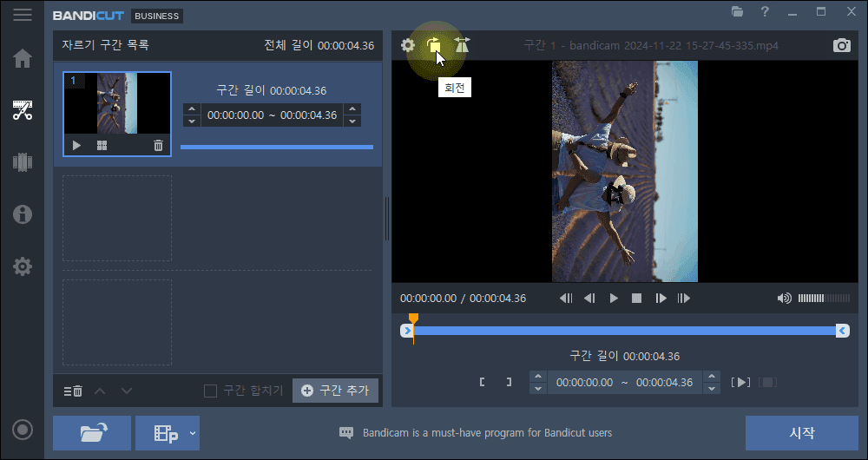Open project folder icon in title bar
The image size is (868, 460).
coord(737,11)
